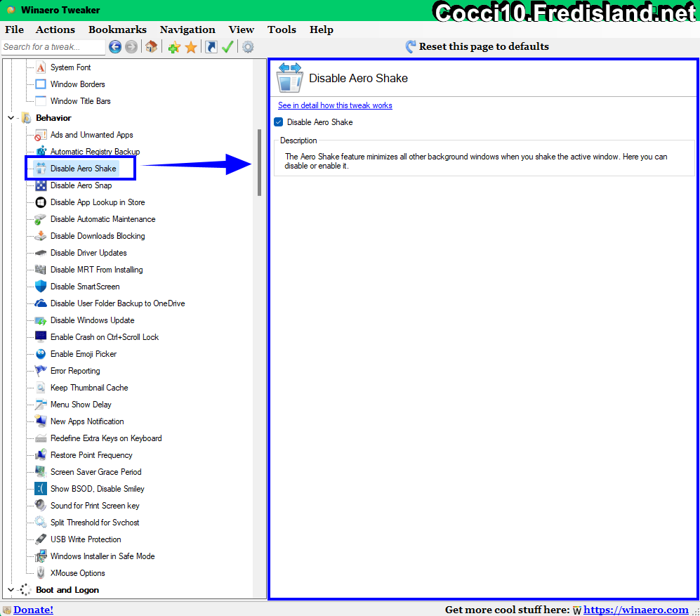Open the File menu
Image resolution: width=700 pixels, height=616 pixels.
click(x=14, y=30)
